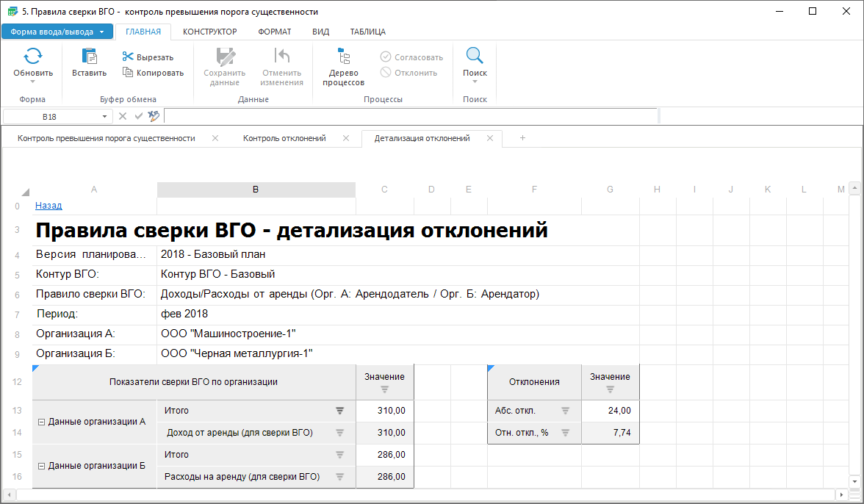Click the Вставить paste icon
Image resolution: width=864 pixels, height=504 pixels.
click(89, 57)
